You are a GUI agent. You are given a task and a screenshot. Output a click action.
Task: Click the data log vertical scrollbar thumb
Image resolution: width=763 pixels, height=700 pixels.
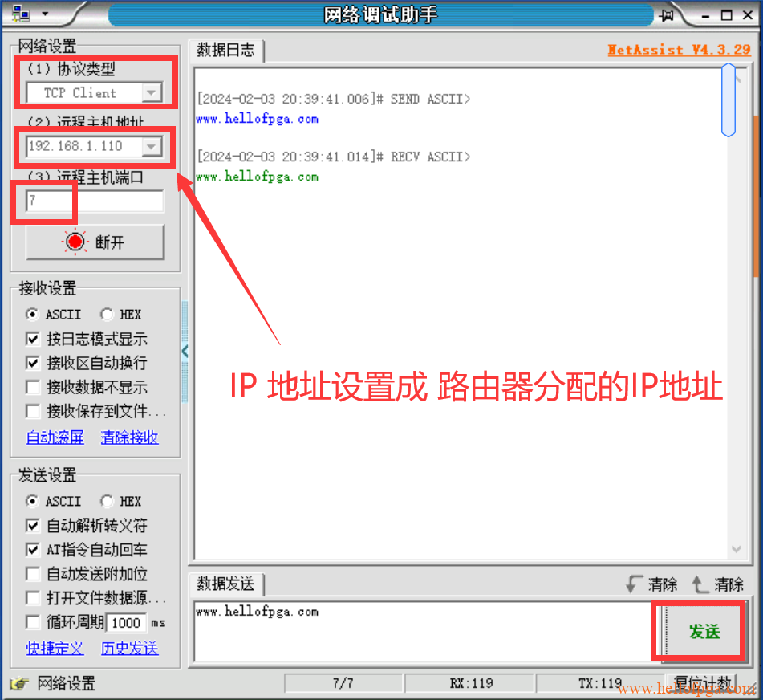tap(728, 100)
